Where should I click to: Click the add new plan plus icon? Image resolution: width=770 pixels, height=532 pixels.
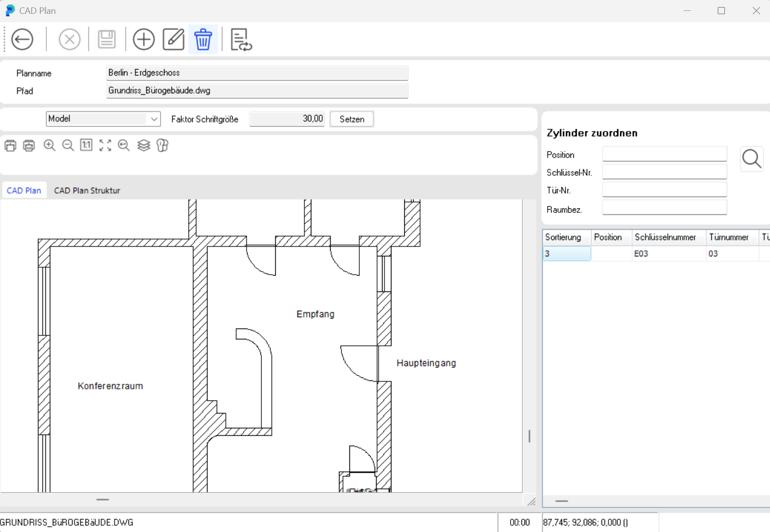pos(144,40)
